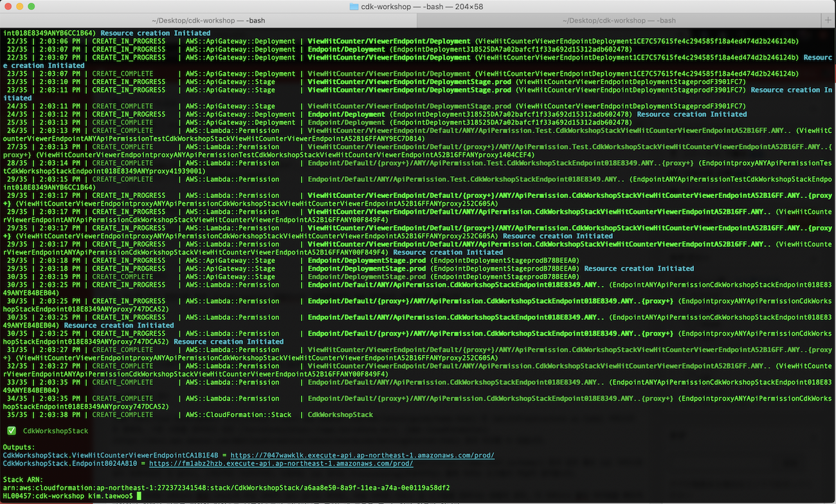The image size is (836, 504).
Task: Click the 35/35 CREATE_COMPLETE CloudFormation::Stack row
Action: 190,415
